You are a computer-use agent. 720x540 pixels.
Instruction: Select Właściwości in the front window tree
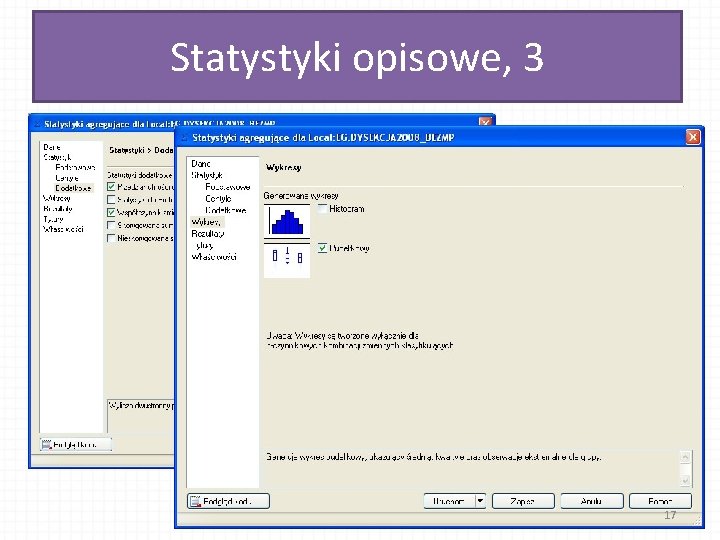pos(214,257)
